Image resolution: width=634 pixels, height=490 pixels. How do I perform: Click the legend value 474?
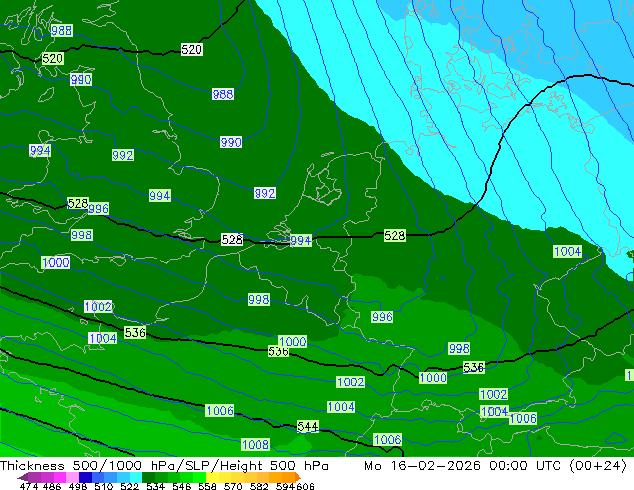pos(29,486)
